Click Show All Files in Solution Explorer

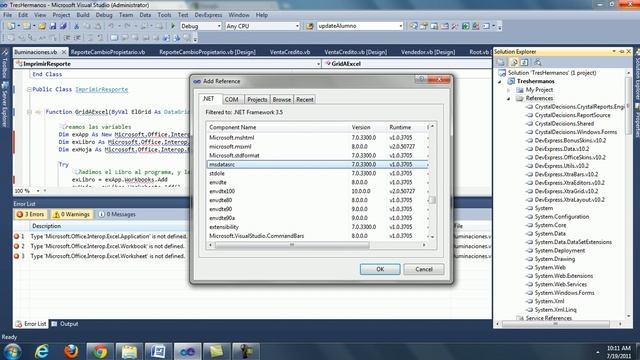click(x=514, y=62)
